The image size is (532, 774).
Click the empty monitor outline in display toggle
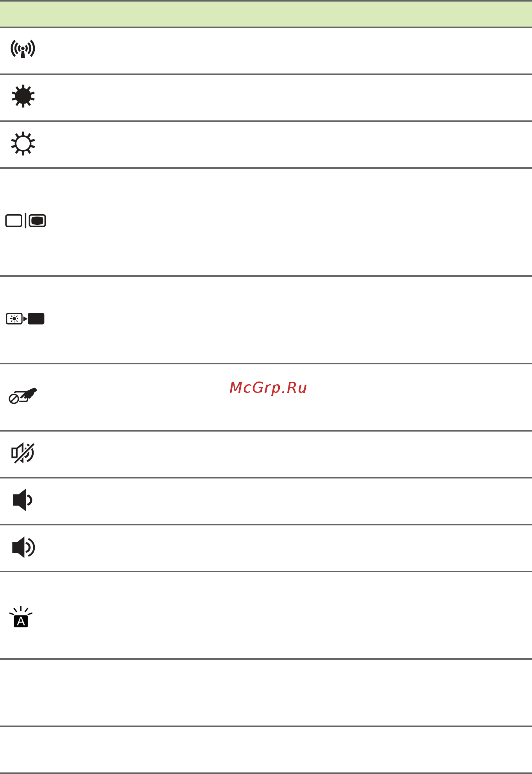coord(14,221)
